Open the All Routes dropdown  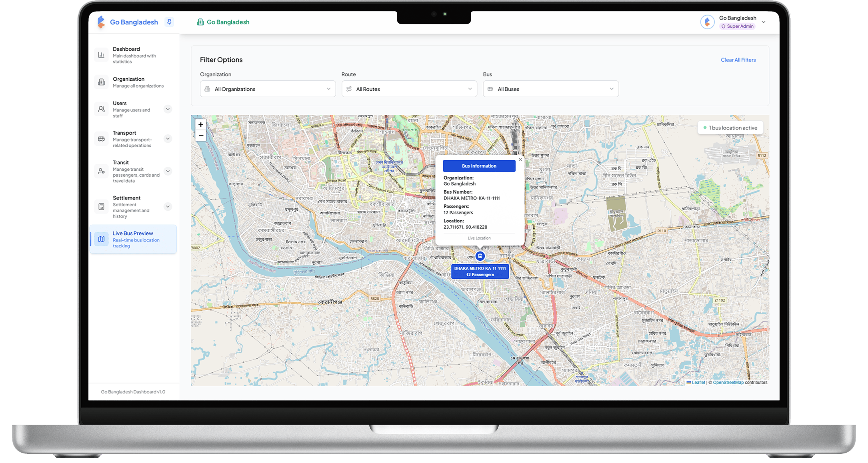(x=409, y=89)
